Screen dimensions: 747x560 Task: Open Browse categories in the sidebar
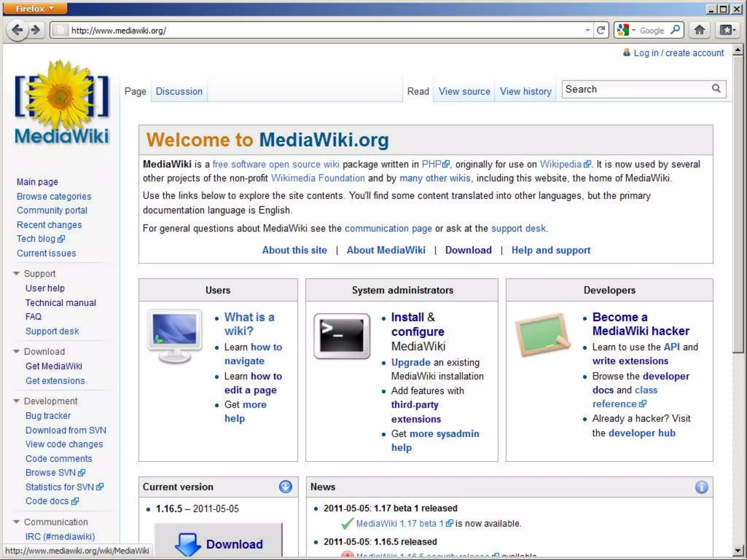point(54,196)
